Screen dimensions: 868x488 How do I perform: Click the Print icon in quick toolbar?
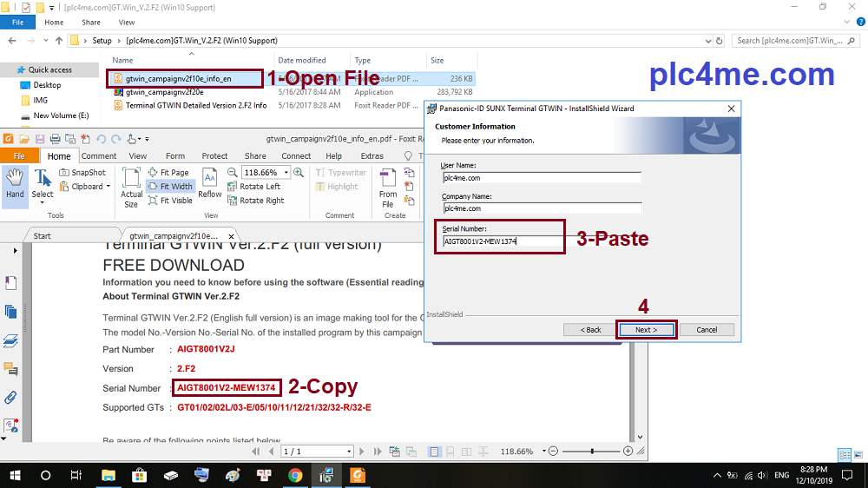(55, 139)
